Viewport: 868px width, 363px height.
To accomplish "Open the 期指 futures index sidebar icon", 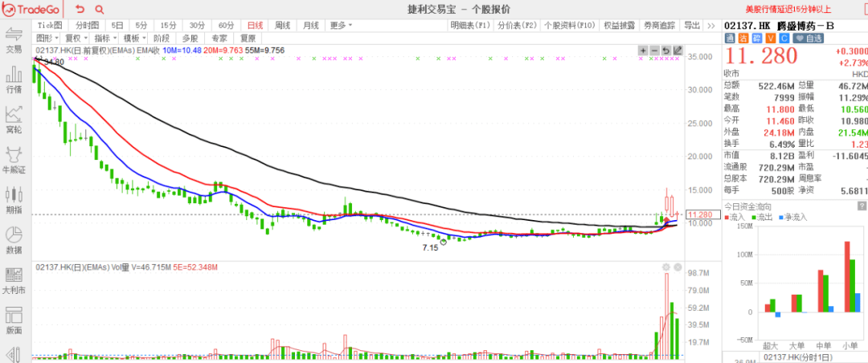I will [14, 200].
